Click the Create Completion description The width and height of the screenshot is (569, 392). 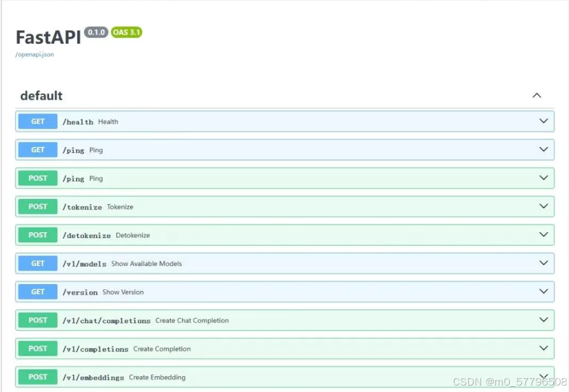pyautogui.click(x=162, y=349)
